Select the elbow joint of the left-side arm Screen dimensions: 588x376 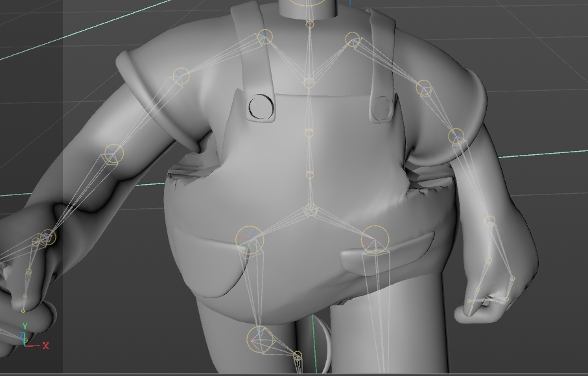(x=114, y=154)
